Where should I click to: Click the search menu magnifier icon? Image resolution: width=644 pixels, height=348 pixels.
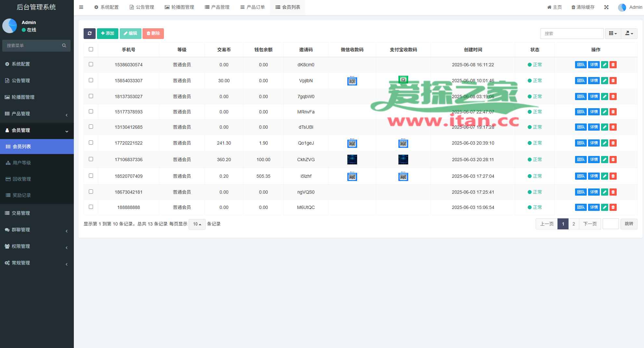[x=64, y=45]
